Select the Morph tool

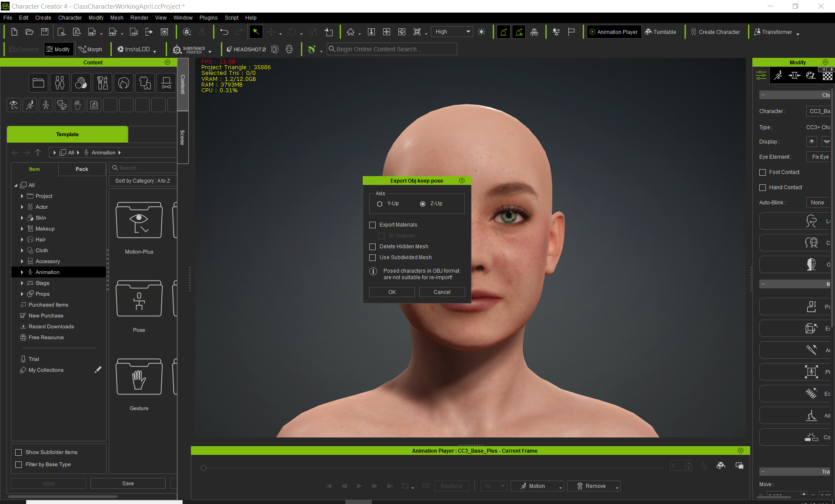click(90, 49)
